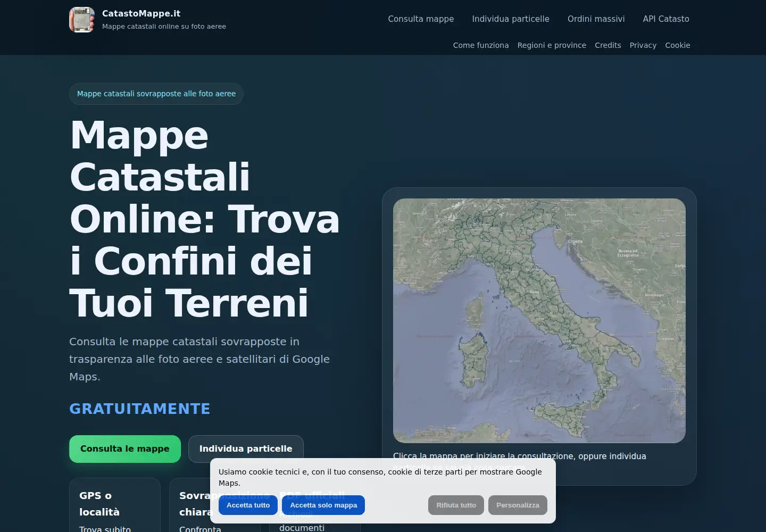766x532 pixels.
Task: Choose Accetta solo mappa cookie option
Action: [x=323, y=505]
